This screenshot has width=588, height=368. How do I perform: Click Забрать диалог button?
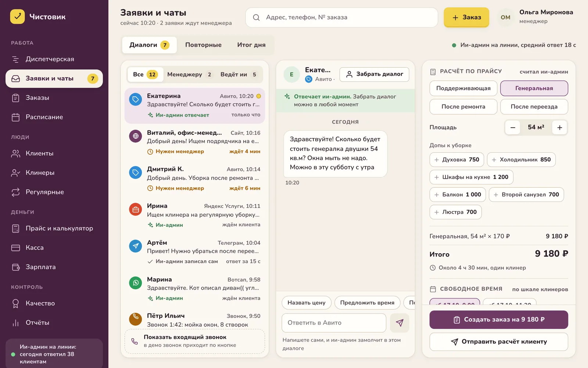(x=374, y=74)
